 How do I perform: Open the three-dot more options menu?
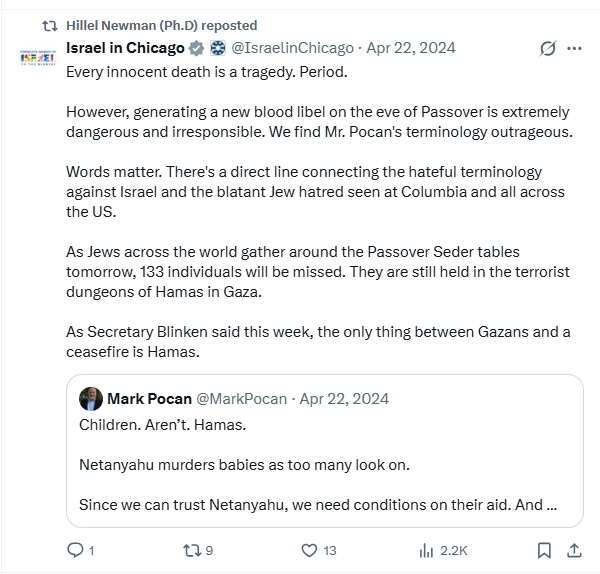coord(574,49)
